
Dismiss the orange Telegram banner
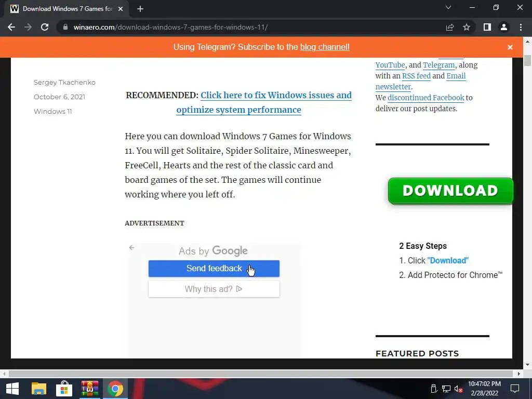pyautogui.click(x=510, y=47)
